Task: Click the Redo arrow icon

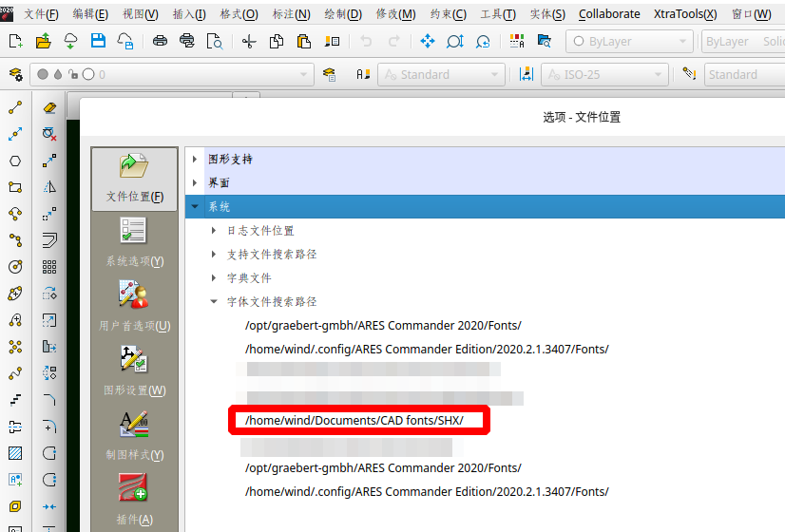Action: tap(394, 42)
